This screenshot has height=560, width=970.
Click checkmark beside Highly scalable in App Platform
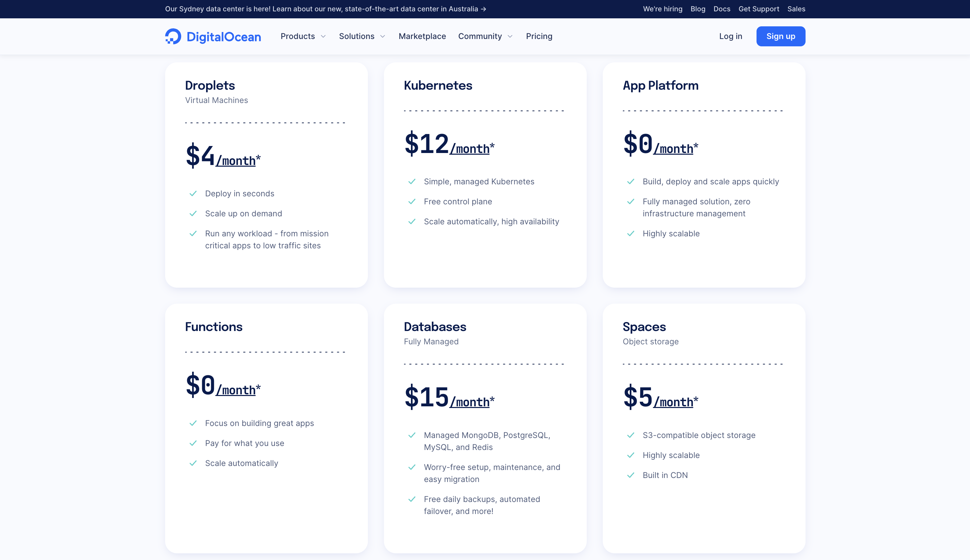pyautogui.click(x=631, y=233)
